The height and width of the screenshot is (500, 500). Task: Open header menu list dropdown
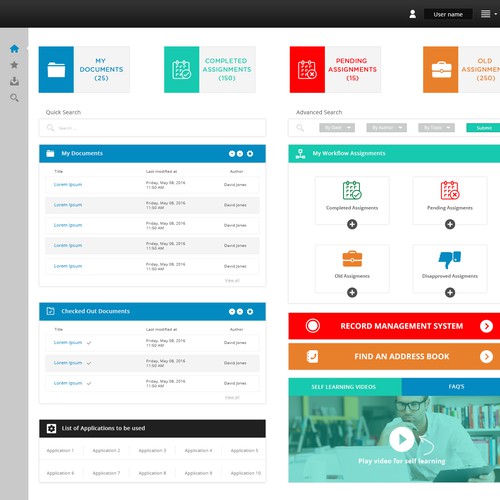[489, 14]
